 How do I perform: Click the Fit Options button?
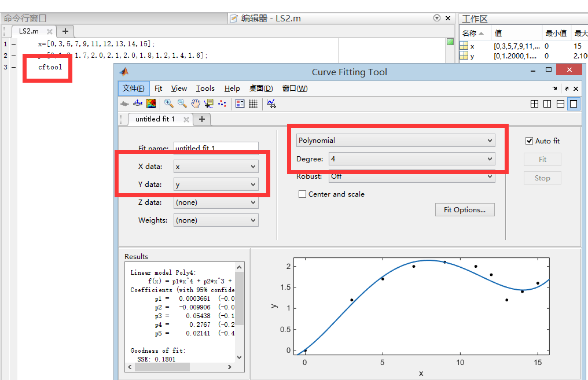coord(464,209)
